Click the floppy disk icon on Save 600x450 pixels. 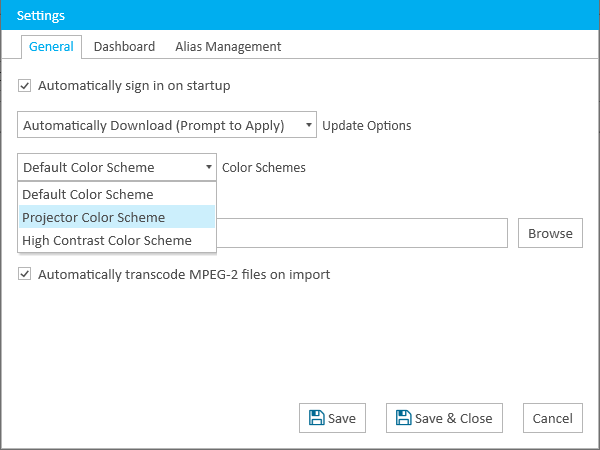316,418
